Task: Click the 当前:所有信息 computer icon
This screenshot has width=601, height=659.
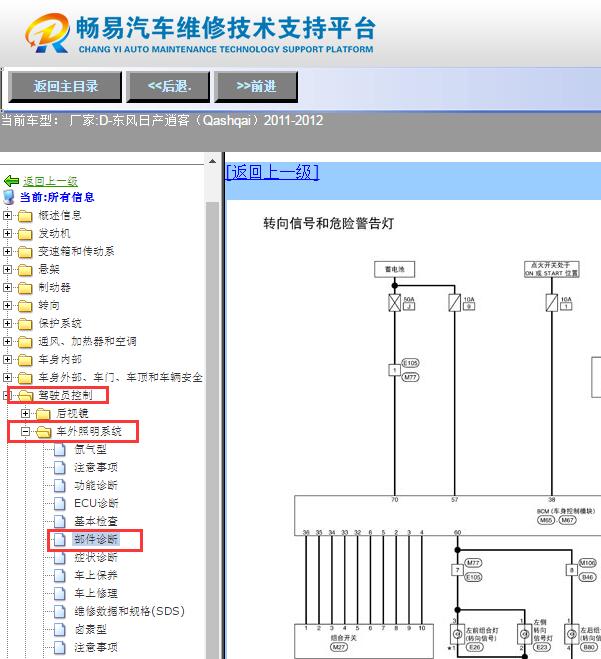Action: [8, 197]
